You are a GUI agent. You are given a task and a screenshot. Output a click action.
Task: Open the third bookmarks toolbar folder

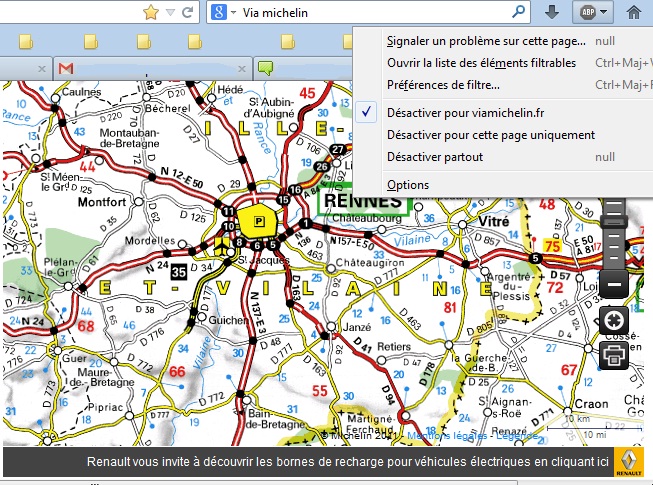click(x=144, y=42)
